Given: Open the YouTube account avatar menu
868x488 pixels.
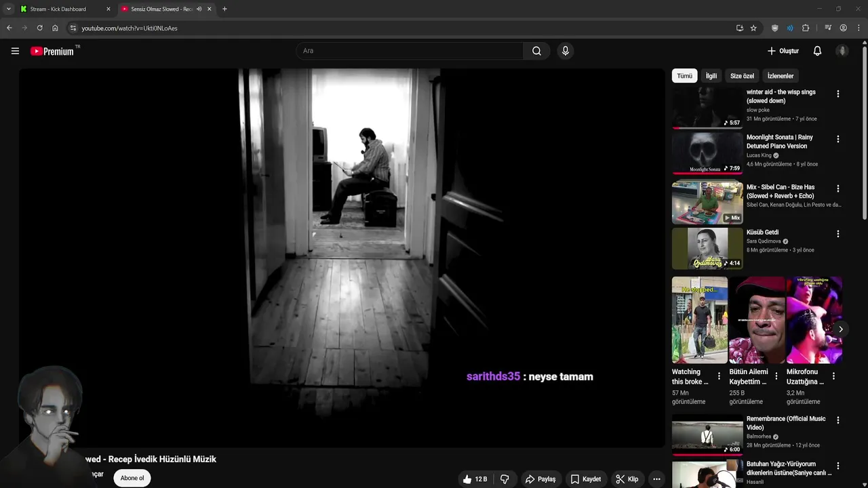Looking at the screenshot, I should (842, 51).
